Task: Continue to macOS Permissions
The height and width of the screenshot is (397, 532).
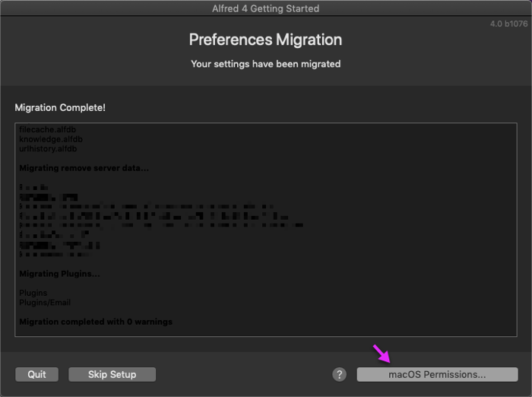Action: click(x=437, y=374)
